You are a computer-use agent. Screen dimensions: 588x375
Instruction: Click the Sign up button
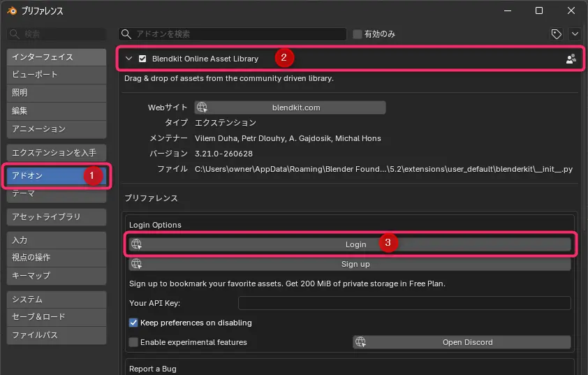click(350, 264)
